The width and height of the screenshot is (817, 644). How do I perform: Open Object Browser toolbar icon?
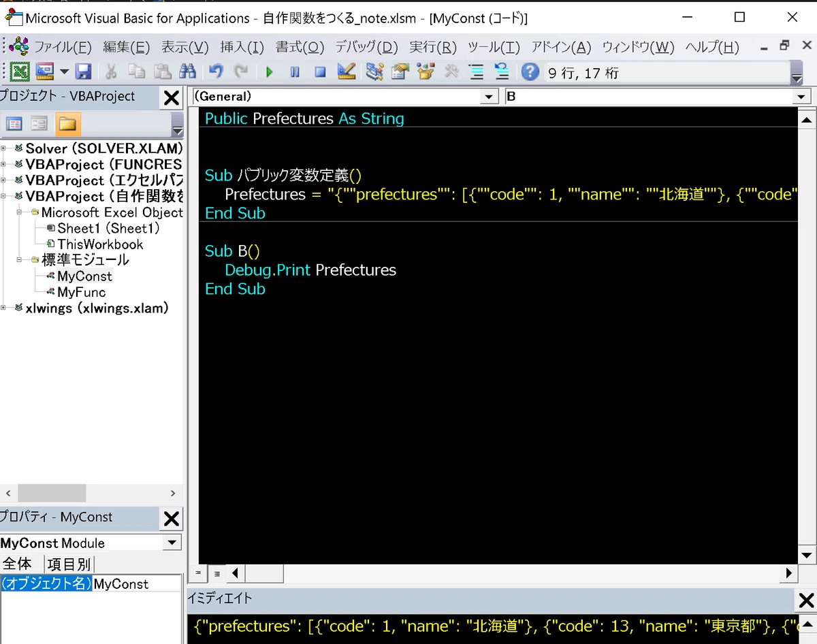[426, 71]
